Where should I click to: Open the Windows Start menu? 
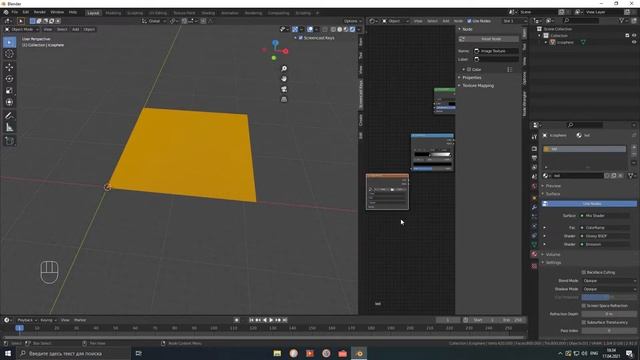(x=8, y=353)
